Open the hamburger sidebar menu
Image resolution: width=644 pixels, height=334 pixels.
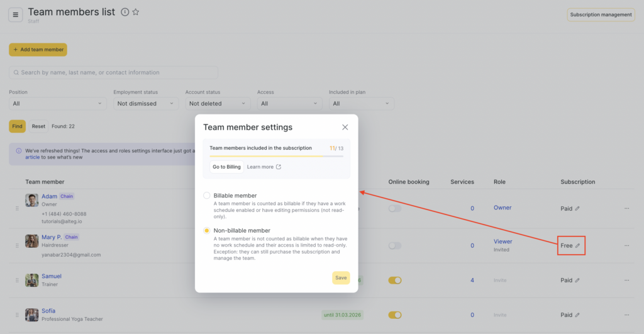pos(16,14)
